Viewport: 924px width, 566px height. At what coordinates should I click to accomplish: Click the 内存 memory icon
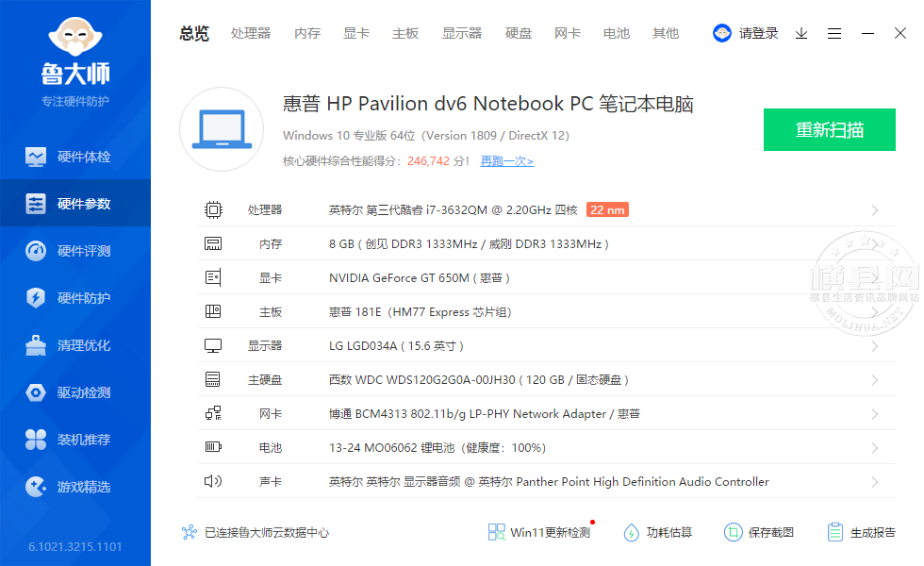(x=213, y=243)
